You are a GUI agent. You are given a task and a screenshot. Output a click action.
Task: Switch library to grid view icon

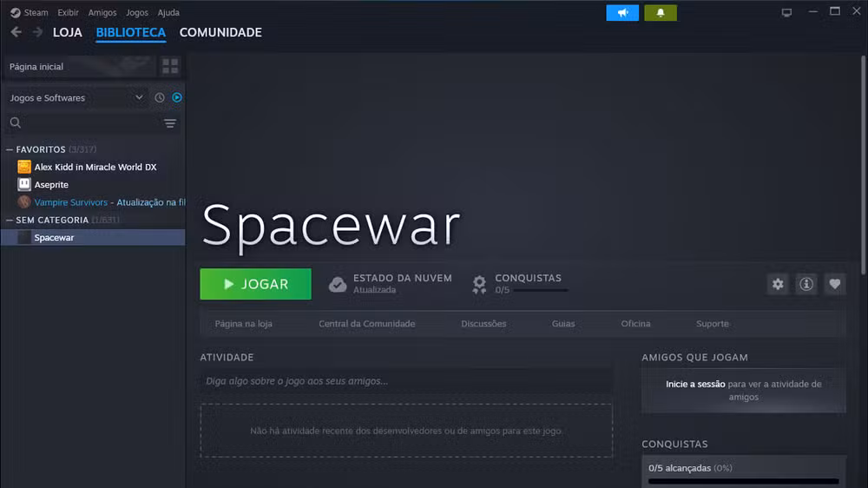click(170, 67)
